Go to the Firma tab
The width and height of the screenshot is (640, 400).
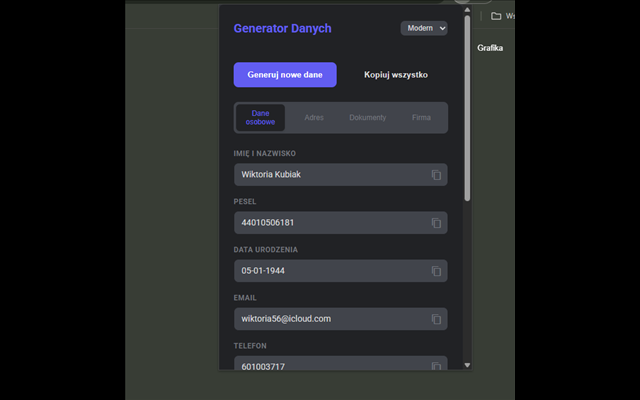421,118
